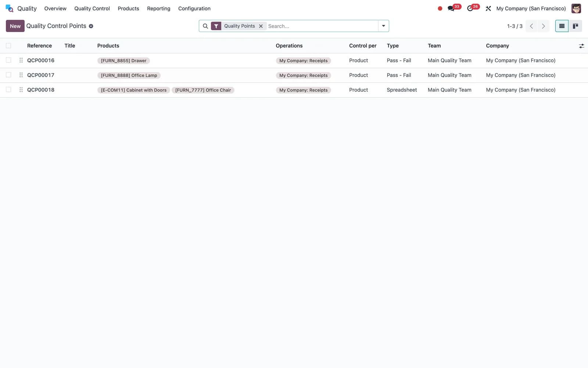Open optional columns adjust icon

click(x=581, y=46)
